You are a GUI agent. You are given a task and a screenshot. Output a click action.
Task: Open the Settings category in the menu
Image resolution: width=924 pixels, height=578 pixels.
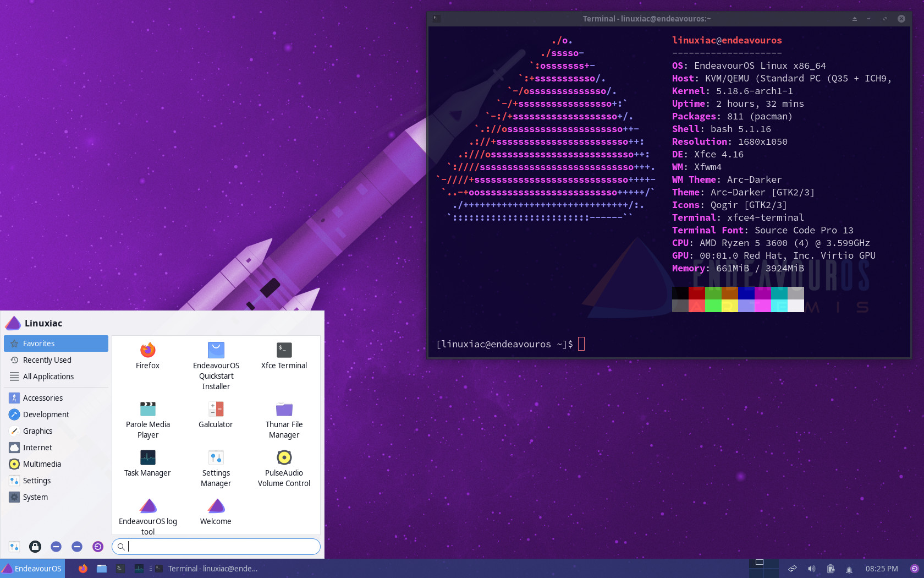[56, 481]
